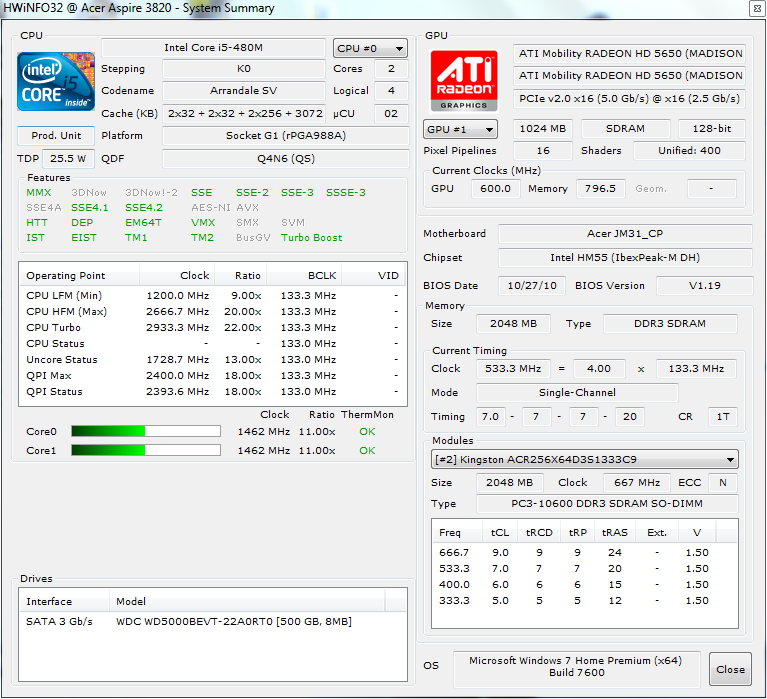The width and height of the screenshot is (767, 699).
Task: Click the Operating Point column header
Action: pos(79,275)
